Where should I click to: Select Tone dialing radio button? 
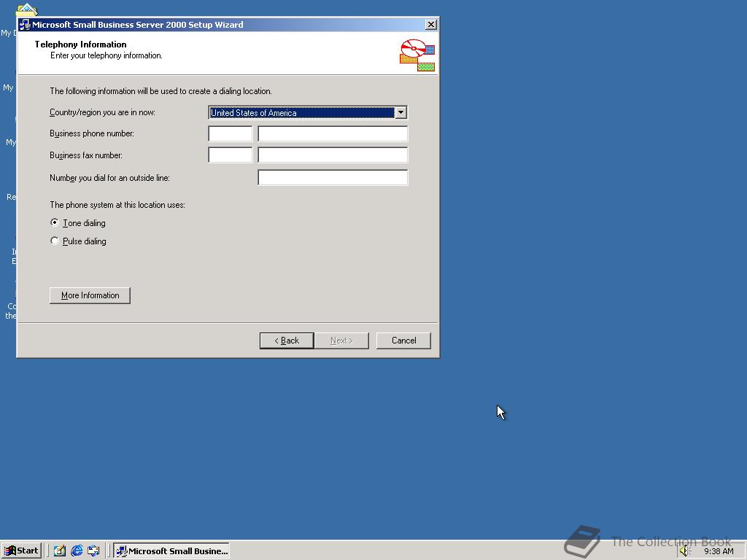[x=55, y=222]
